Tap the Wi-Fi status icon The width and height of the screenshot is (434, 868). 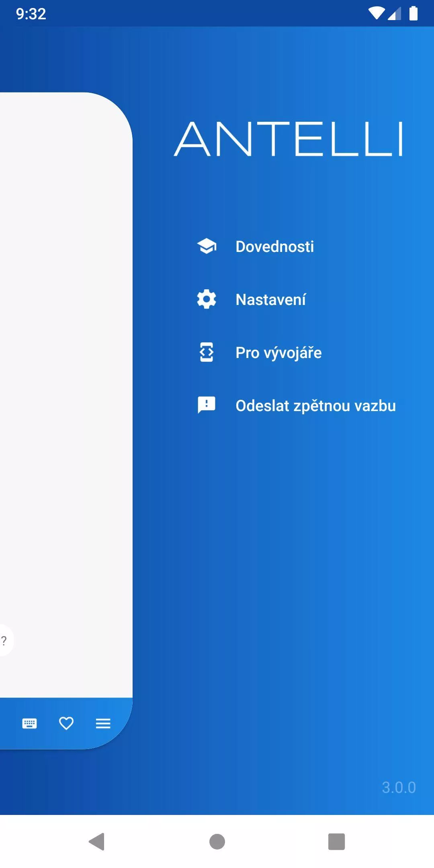[x=376, y=13]
